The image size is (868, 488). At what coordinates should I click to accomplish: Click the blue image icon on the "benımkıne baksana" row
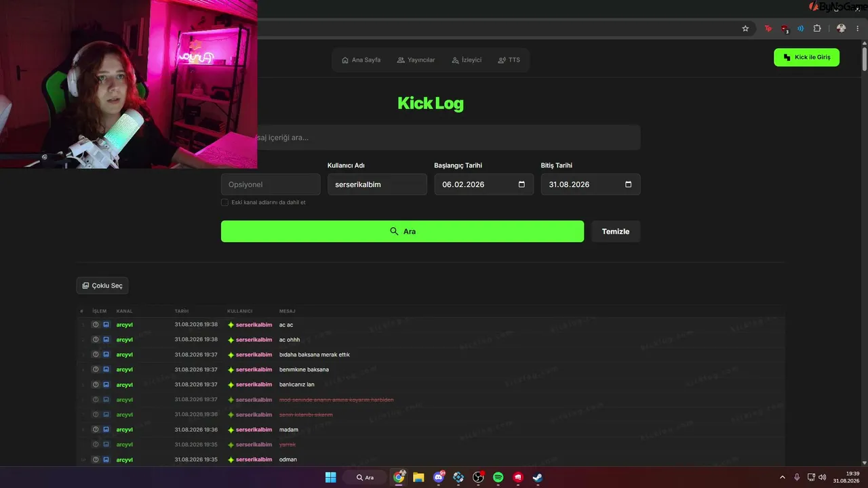[x=106, y=369]
